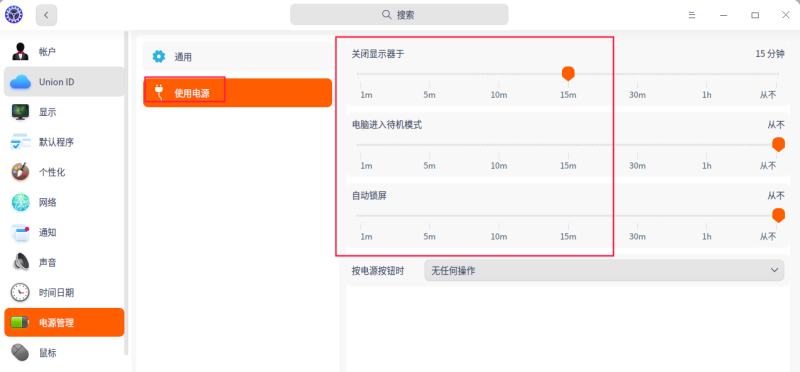Click the 时间日期 clock icon
The image size is (800, 372).
(20, 292)
